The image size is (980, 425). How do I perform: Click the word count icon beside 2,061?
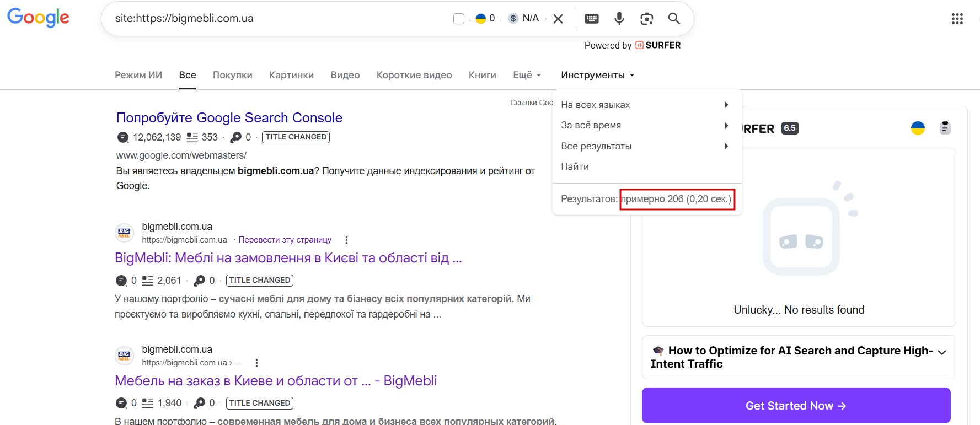coord(147,281)
